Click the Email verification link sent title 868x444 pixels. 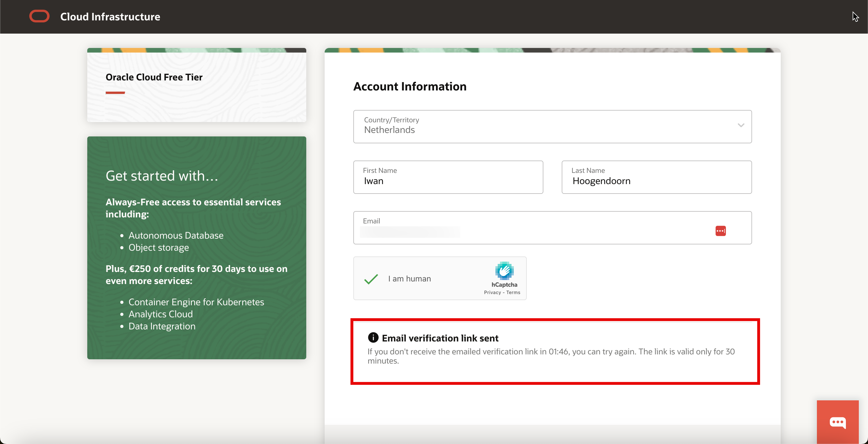[x=440, y=338]
